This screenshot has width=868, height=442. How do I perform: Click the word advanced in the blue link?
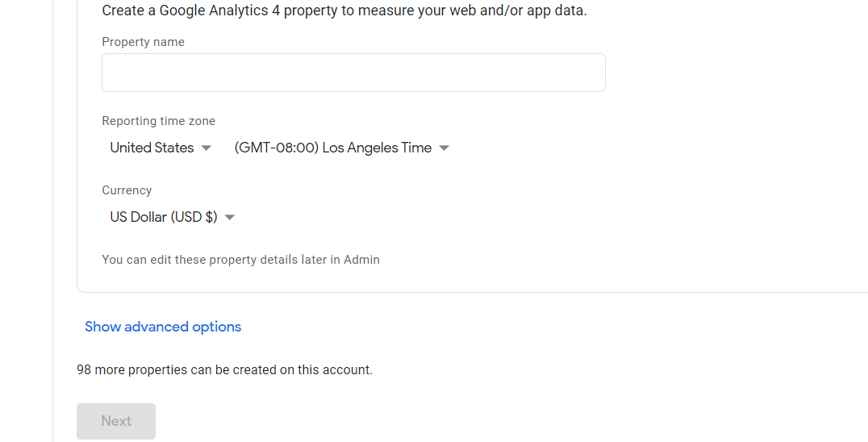(156, 327)
